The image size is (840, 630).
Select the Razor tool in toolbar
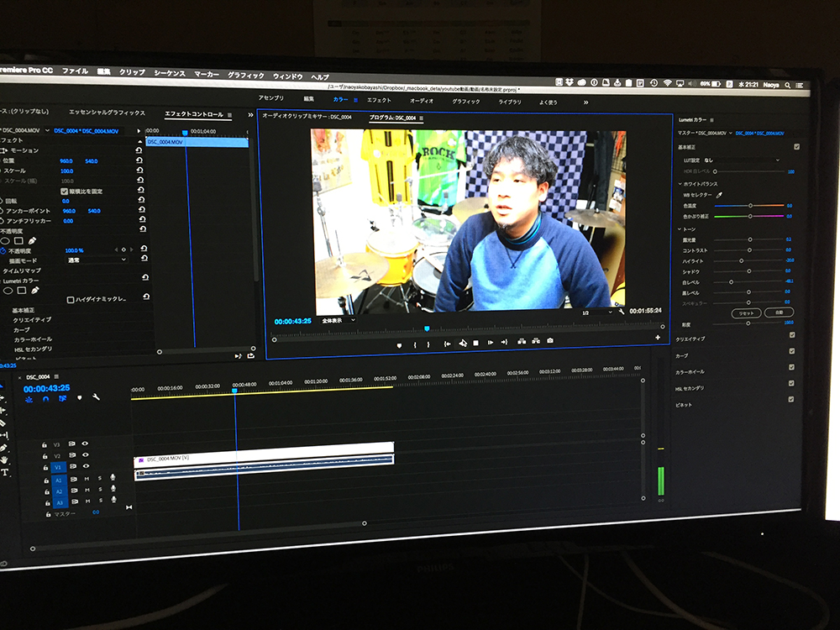click(3, 423)
